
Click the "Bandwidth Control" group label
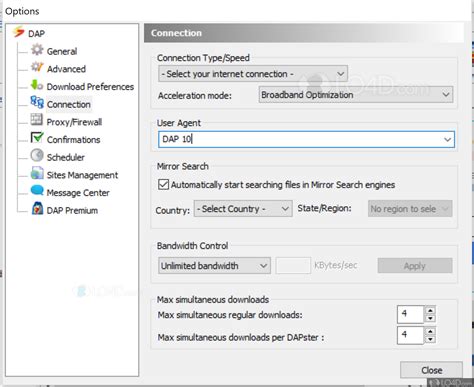[x=192, y=246]
